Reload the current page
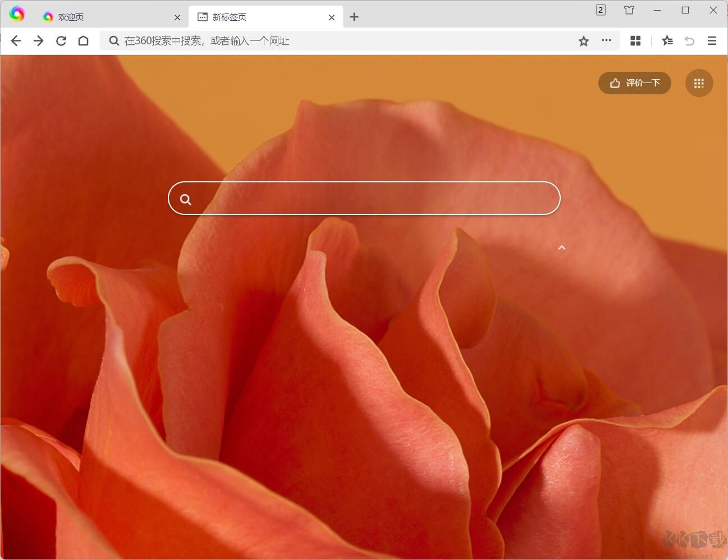This screenshot has height=560, width=728. click(x=61, y=41)
